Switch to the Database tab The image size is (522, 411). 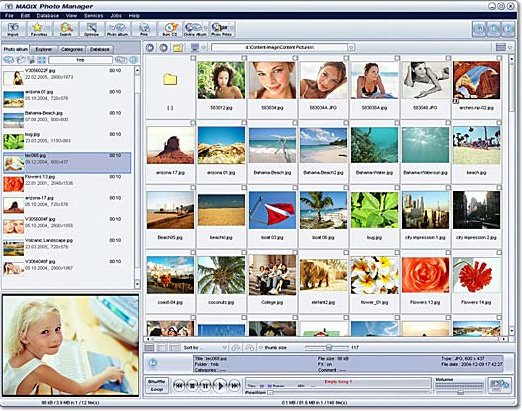coord(99,49)
